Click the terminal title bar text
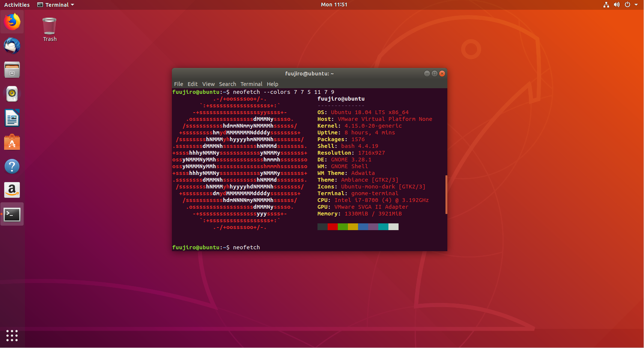Viewport: 644px width, 348px height. [x=309, y=74]
